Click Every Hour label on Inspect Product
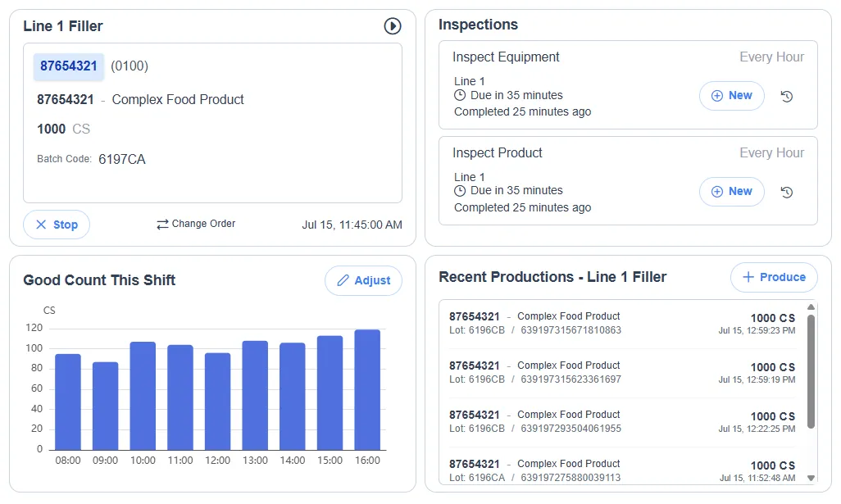This screenshot has width=841, height=504. click(772, 152)
